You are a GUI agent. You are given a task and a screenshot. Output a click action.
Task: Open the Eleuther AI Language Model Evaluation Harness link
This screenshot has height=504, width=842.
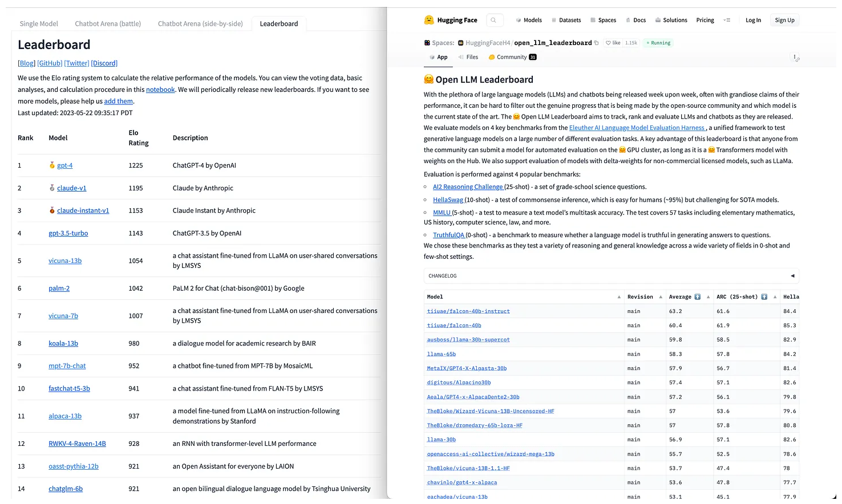click(x=638, y=128)
